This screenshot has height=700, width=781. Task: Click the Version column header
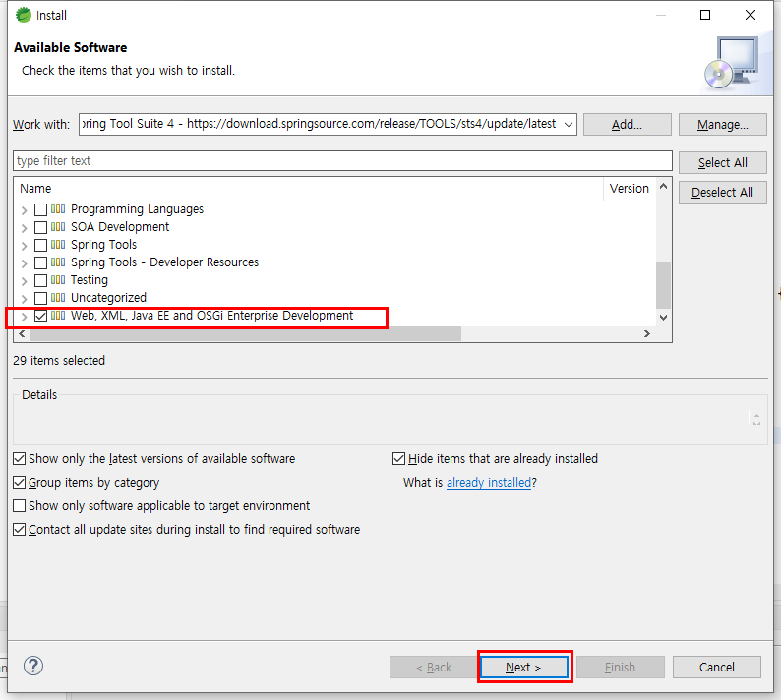click(630, 188)
